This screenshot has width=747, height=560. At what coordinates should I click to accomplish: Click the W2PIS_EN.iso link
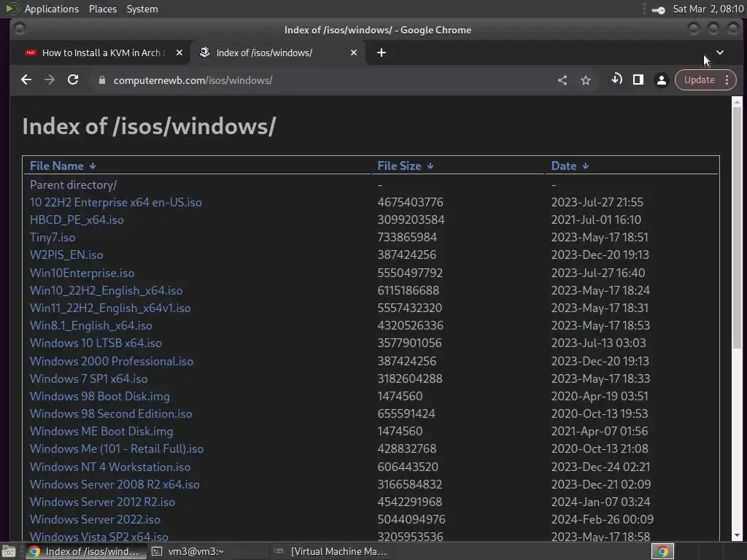(x=66, y=254)
